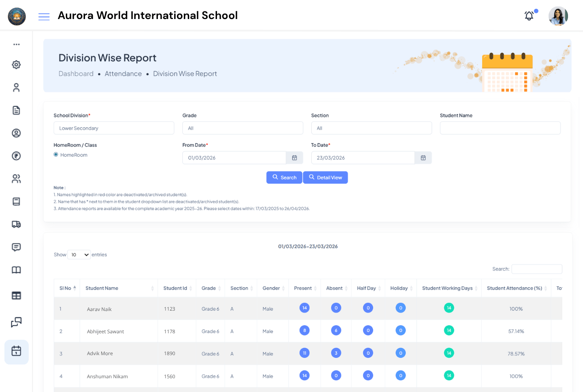Click the notification bell icon
583x392 pixels.
click(x=529, y=16)
